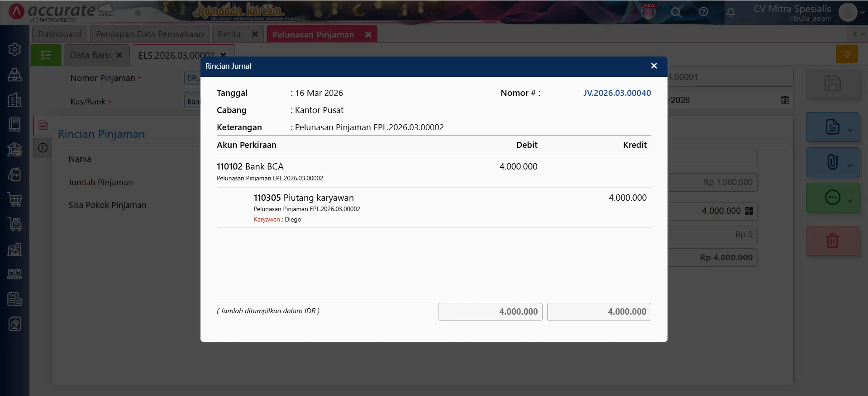Expand the attachment paperclip dropdown arrow
Image resolution: width=868 pixels, height=396 pixels.
pos(850,165)
